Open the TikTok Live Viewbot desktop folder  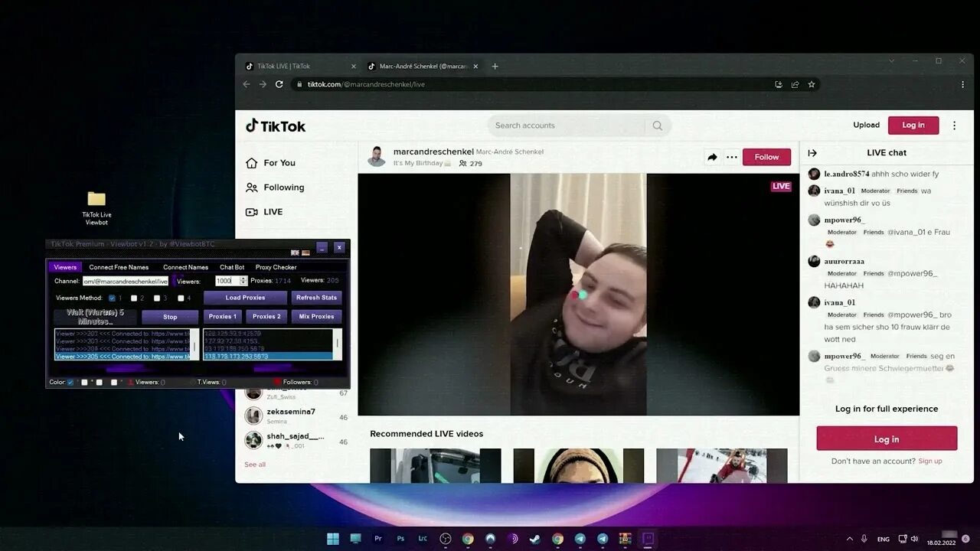tap(96, 207)
